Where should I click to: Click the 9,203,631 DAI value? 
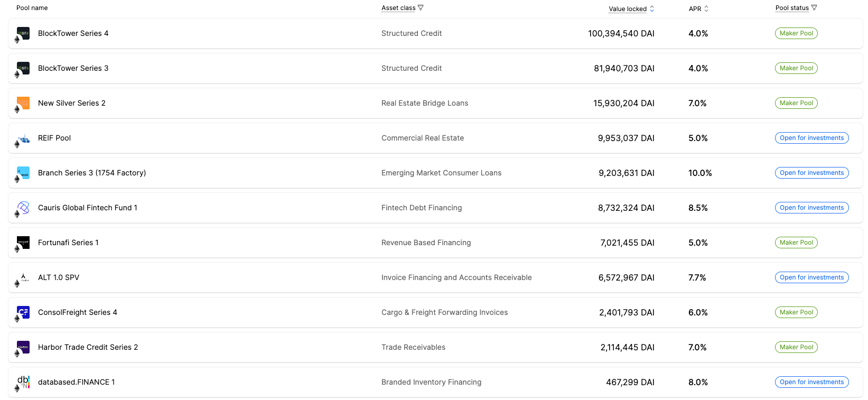(627, 173)
